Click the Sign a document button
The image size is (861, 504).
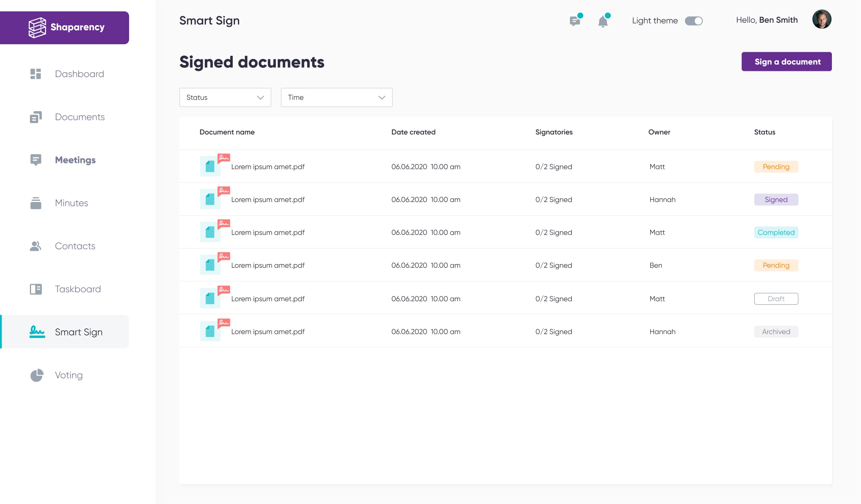tap(786, 62)
